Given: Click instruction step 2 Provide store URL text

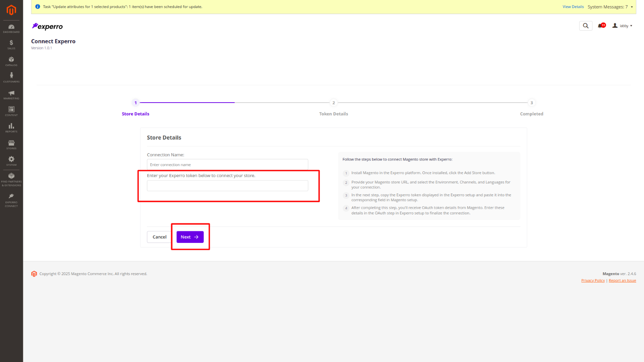Looking at the screenshot, I should coord(431,185).
